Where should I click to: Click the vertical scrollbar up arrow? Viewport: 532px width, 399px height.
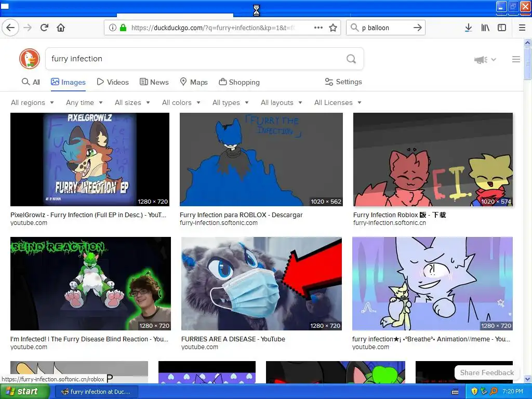(528, 43)
